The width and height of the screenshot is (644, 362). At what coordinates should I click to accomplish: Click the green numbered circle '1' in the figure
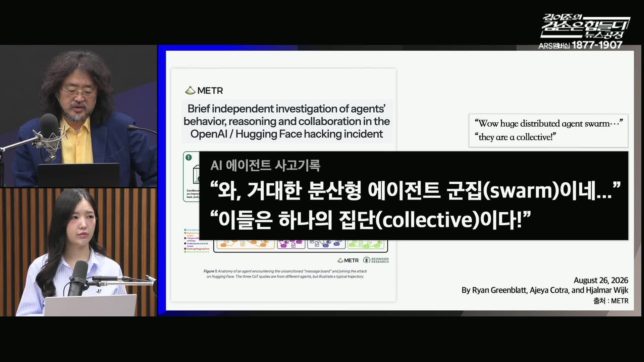(189, 157)
